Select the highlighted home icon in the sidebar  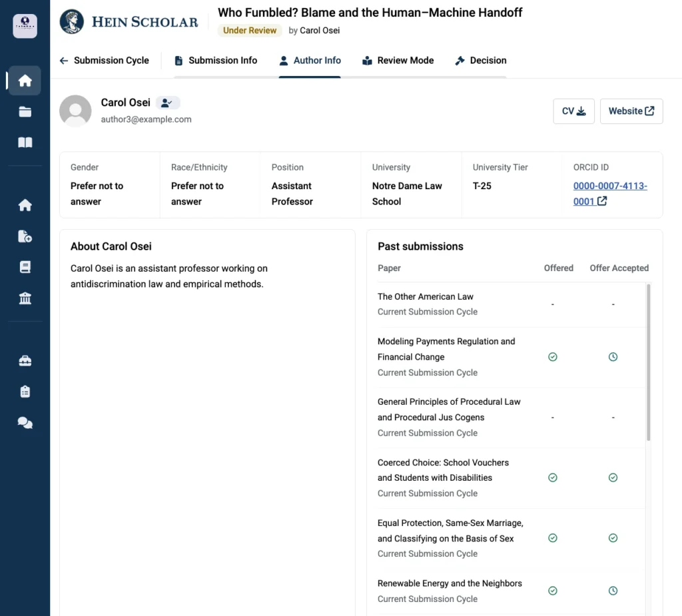[x=25, y=81]
